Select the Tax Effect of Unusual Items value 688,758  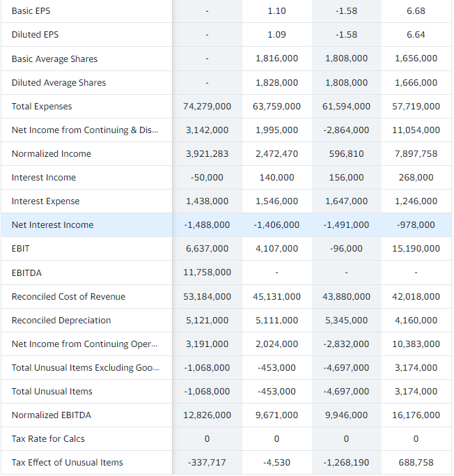click(x=416, y=462)
